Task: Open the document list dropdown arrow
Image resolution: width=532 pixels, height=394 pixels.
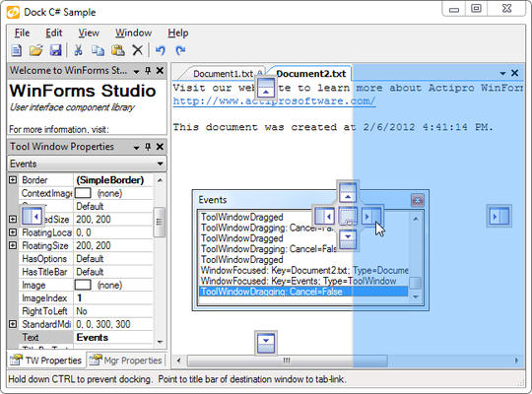Action: point(502,73)
